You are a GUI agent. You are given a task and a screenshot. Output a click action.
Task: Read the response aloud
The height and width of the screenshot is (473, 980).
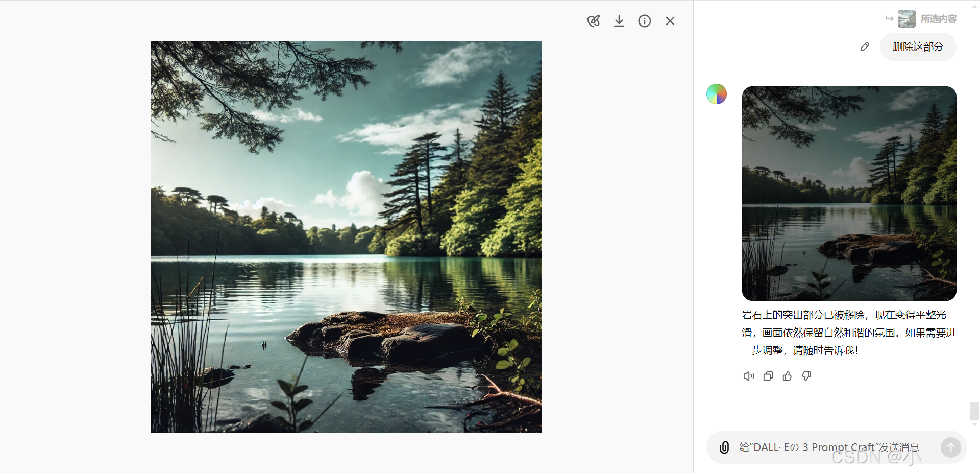[x=749, y=376]
